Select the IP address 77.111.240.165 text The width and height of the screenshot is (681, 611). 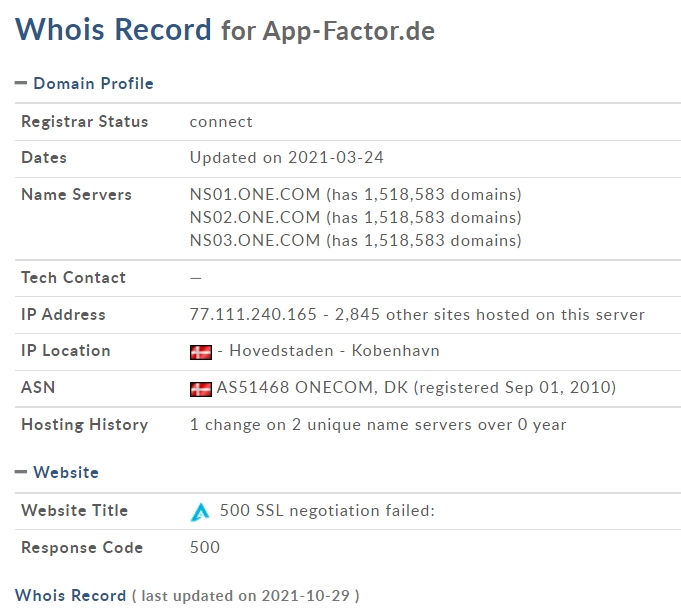253,314
